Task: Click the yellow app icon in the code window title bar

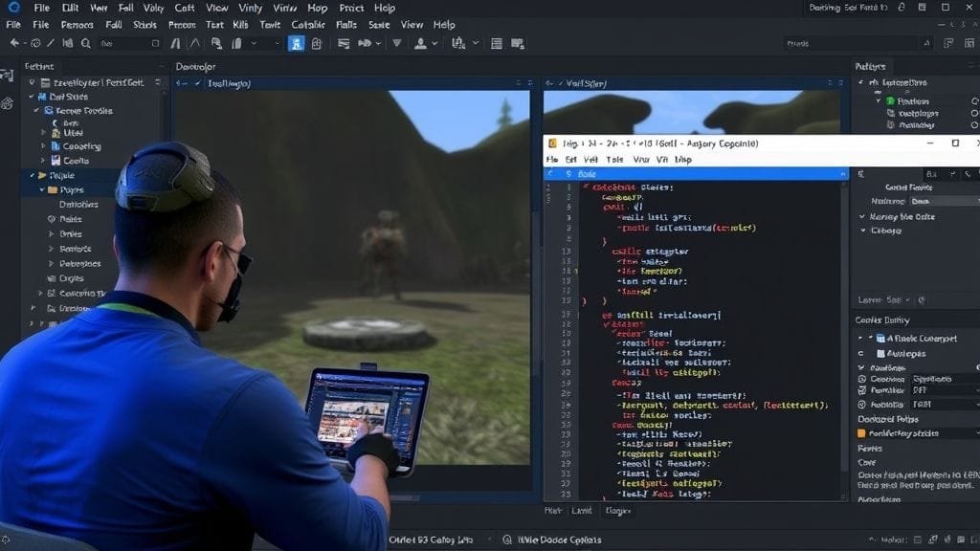Action: point(552,143)
